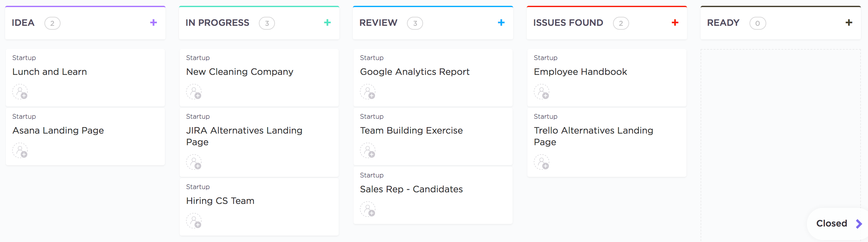This screenshot has width=868, height=242.
Task: Click the Startup label on JIRA Alternatives card
Action: coord(198,116)
